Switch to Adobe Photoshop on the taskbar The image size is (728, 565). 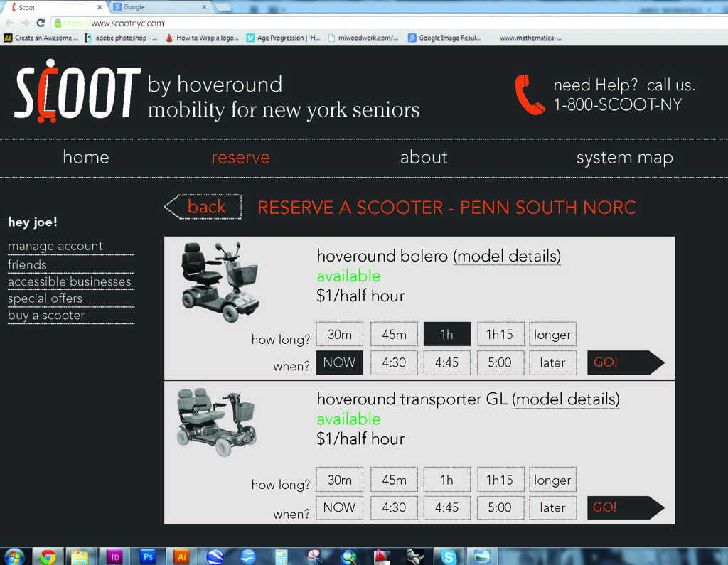pyautogui.click(x=148, y=556)
